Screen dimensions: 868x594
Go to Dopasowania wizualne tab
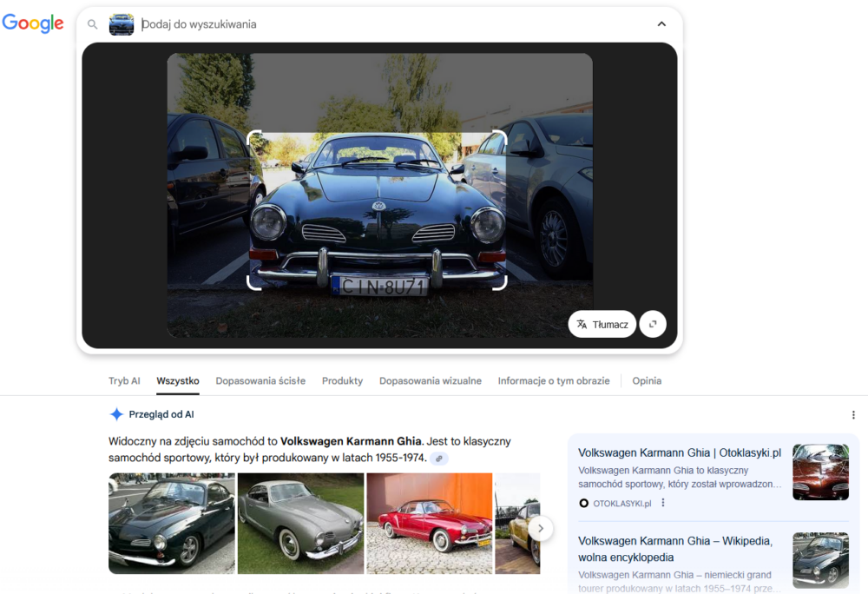431,381
